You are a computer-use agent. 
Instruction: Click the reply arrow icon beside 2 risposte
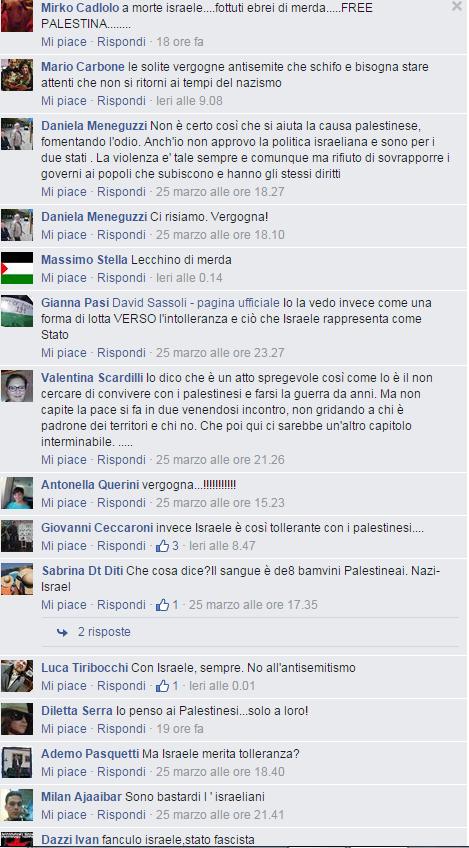62,632
